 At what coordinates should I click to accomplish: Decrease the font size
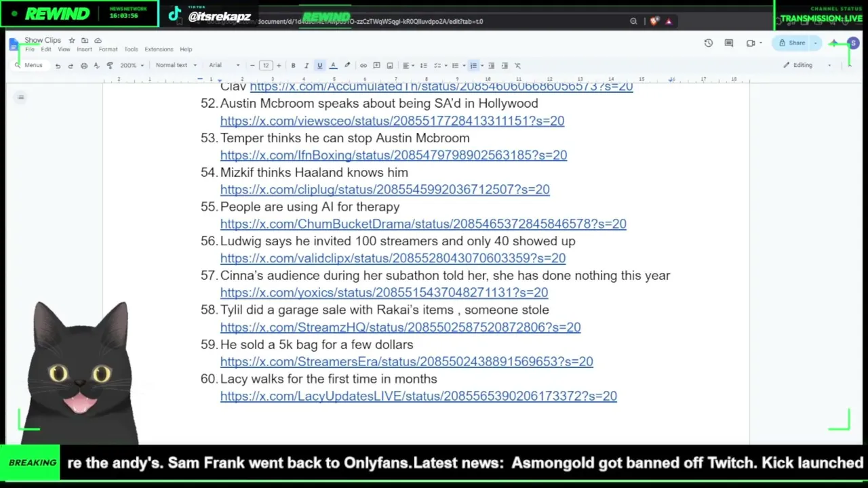(252, 66)
